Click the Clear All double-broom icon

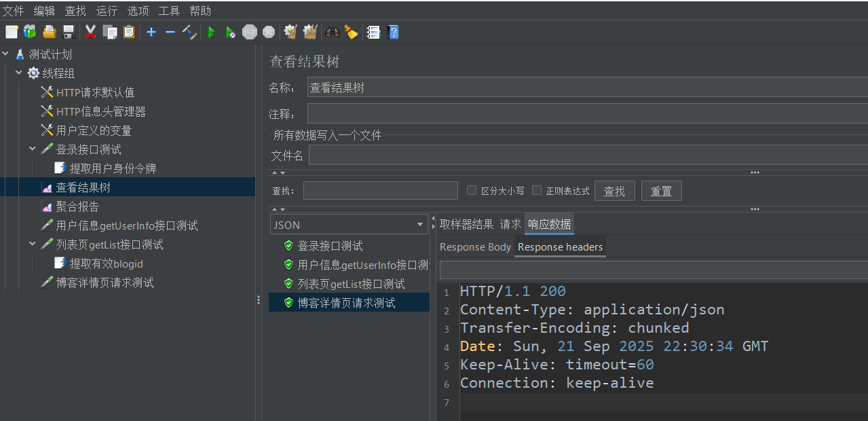310,32
